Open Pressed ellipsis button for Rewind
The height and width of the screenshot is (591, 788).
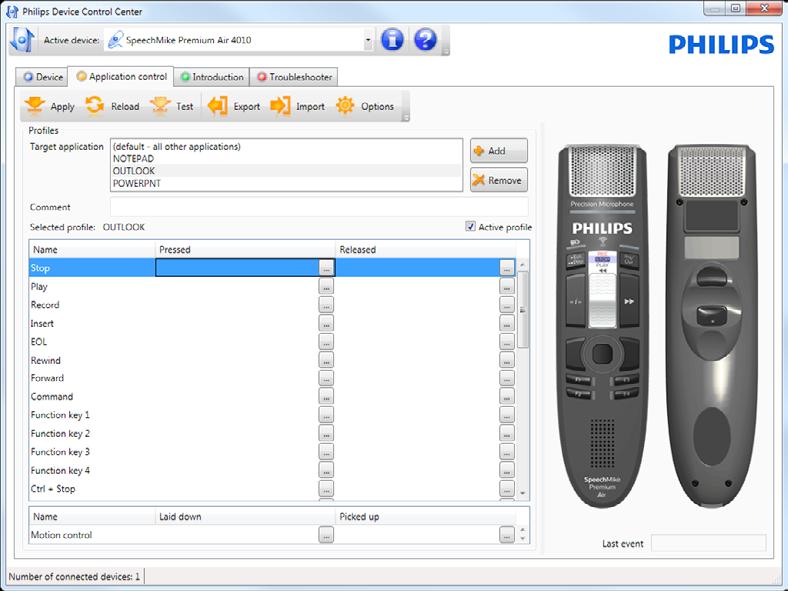click(326, 360)
